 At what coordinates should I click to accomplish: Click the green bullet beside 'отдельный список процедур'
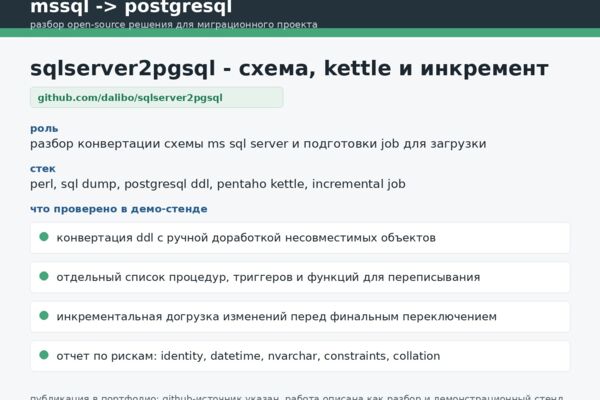point(44,276)
